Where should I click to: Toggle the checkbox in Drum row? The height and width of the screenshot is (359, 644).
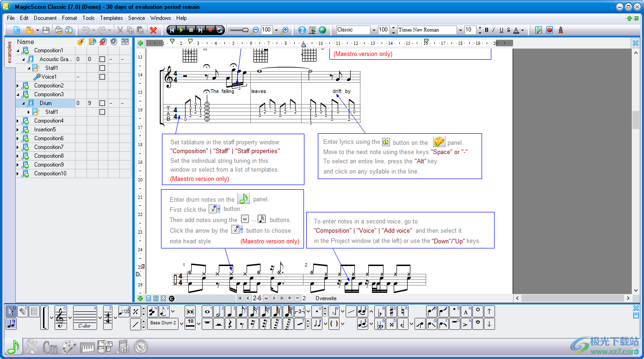coord(102,103)
